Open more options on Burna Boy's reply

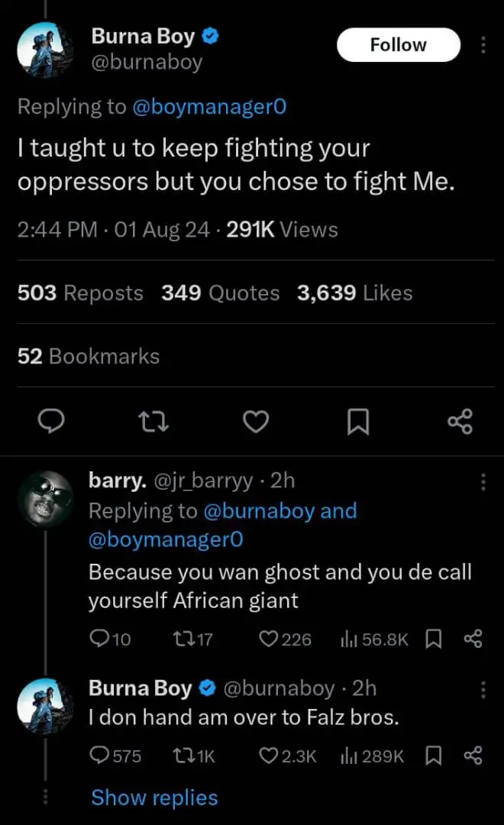tap(483, 690)
